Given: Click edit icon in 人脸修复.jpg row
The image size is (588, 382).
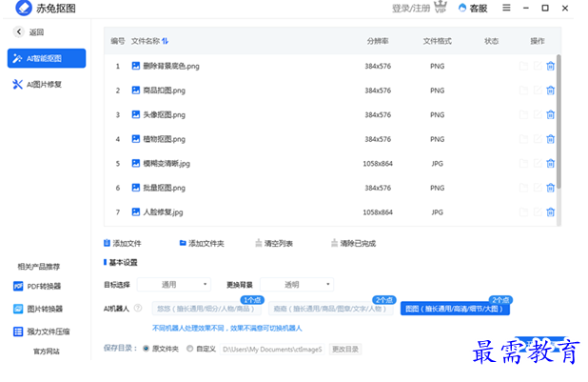Looking at the screenshot, I should (x=538, y=212).
